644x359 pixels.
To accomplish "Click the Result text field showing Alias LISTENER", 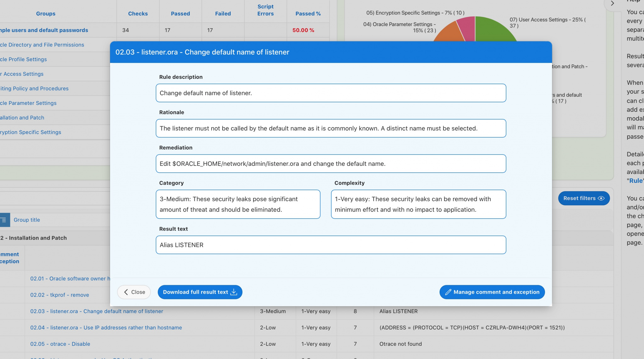I will coord(330,245).
